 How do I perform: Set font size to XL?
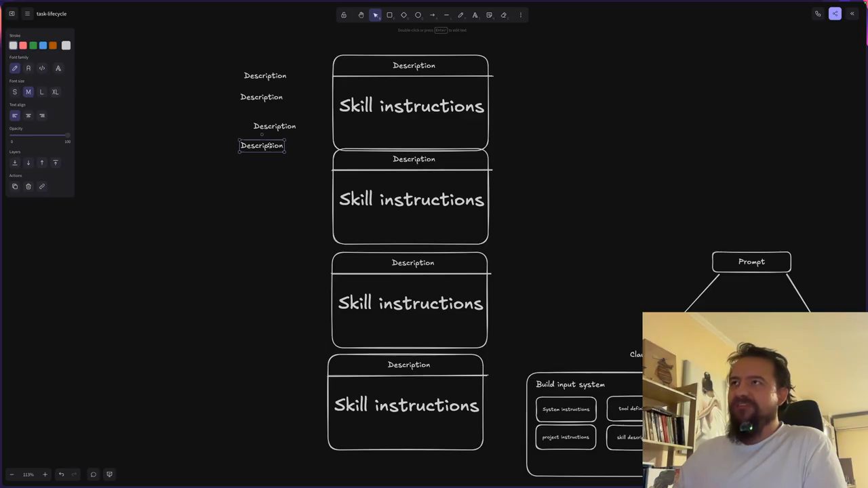[56, 92]
